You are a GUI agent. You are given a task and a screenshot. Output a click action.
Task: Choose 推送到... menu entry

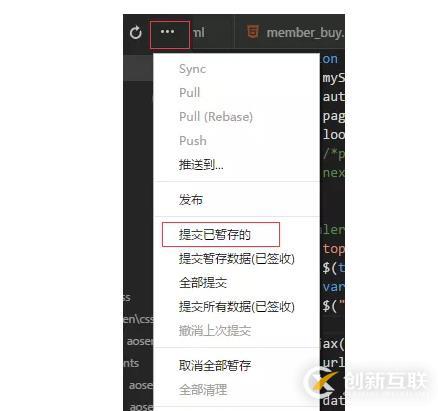(x=201, y=165)
